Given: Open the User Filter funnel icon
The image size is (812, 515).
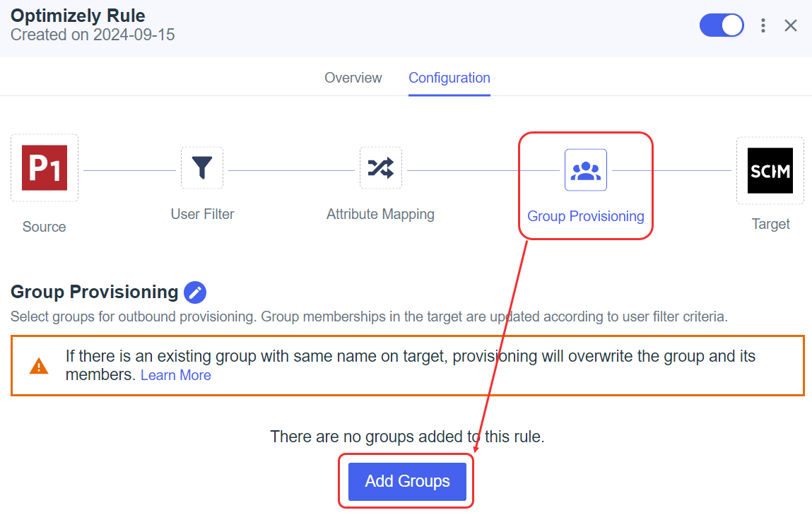Looking at the screenshot, I should click(x=202, y=167).
